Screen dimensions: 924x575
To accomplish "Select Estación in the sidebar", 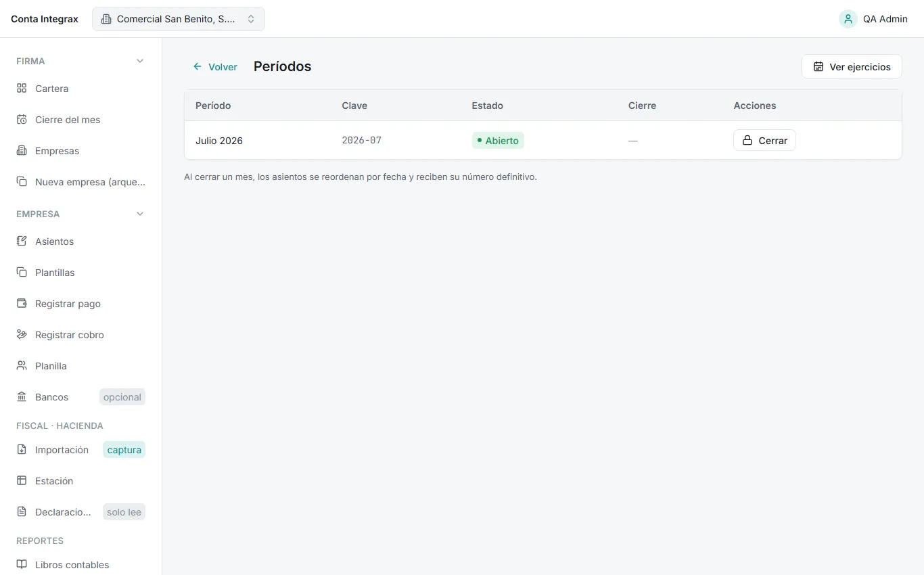I will click(80, 481).
